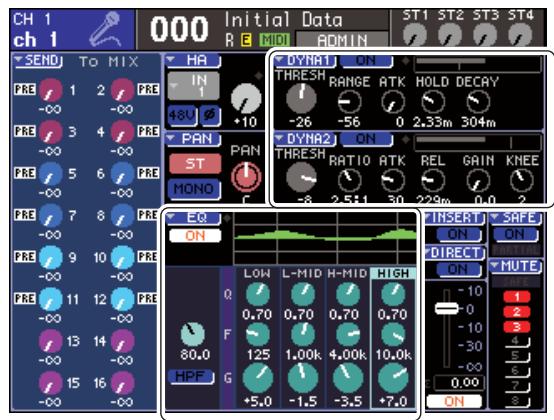The height and width of the screenshot is (420, 554).
Task: Open the DYNA1 popup
Action: [x=305, y=61]
